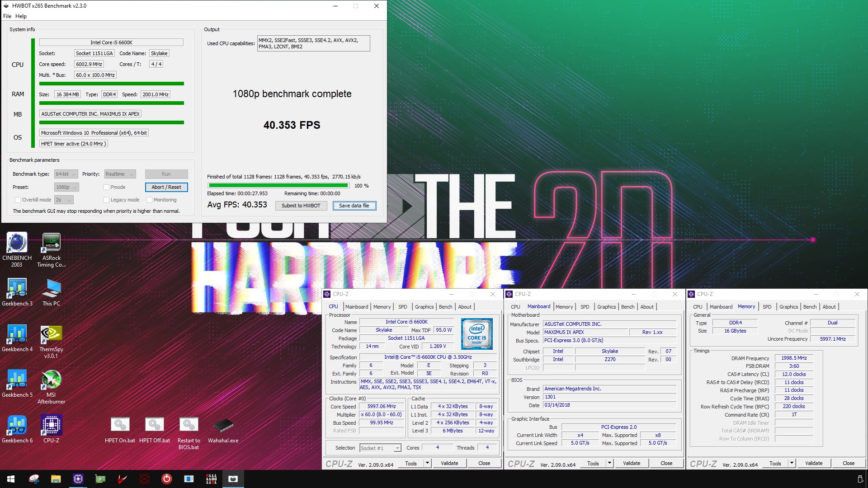
Task: Open the Windows Start menu
Action: tap(11, 479)
